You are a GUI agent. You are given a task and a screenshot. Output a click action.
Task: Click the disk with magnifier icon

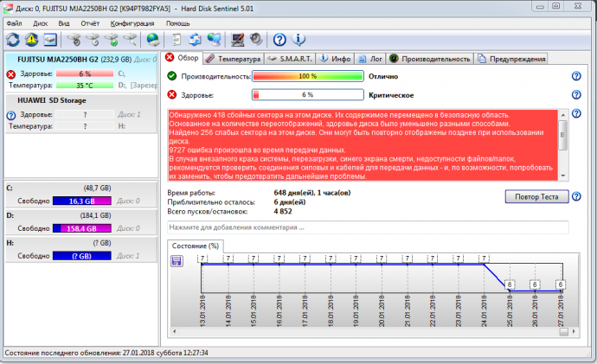point(130,40)
